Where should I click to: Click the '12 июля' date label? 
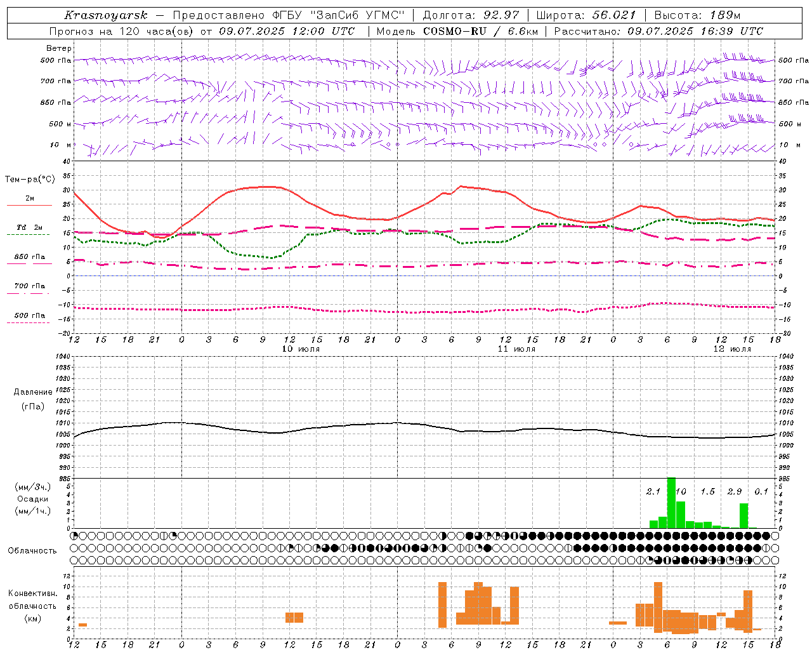pyautogui.click(x=732, y=349)
